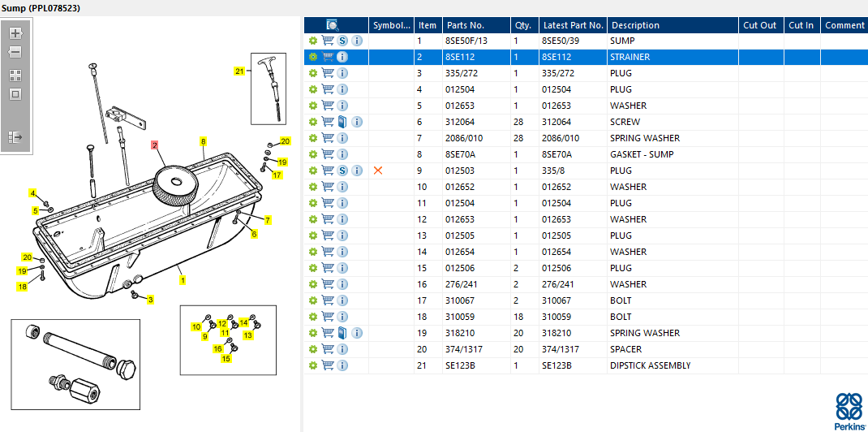The height and width of the screenshot is (432, 868).
Task: Zoom out of the sump diagram
Action: pos(15,53)
